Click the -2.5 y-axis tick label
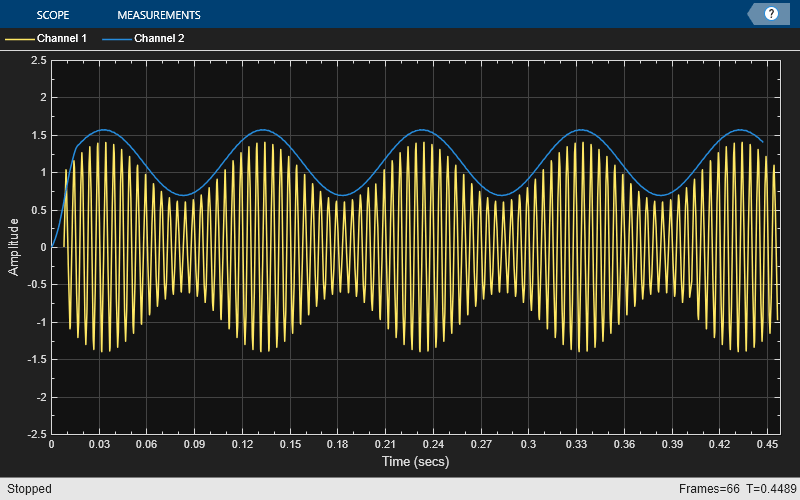This screenshot has height=500, width=800. (37, 434)
